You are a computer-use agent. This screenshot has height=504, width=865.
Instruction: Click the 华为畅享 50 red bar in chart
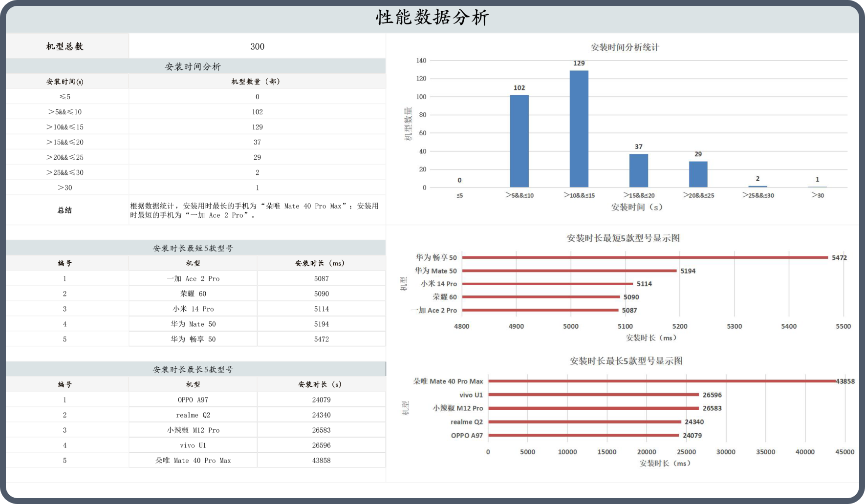(x=645, y=257)
